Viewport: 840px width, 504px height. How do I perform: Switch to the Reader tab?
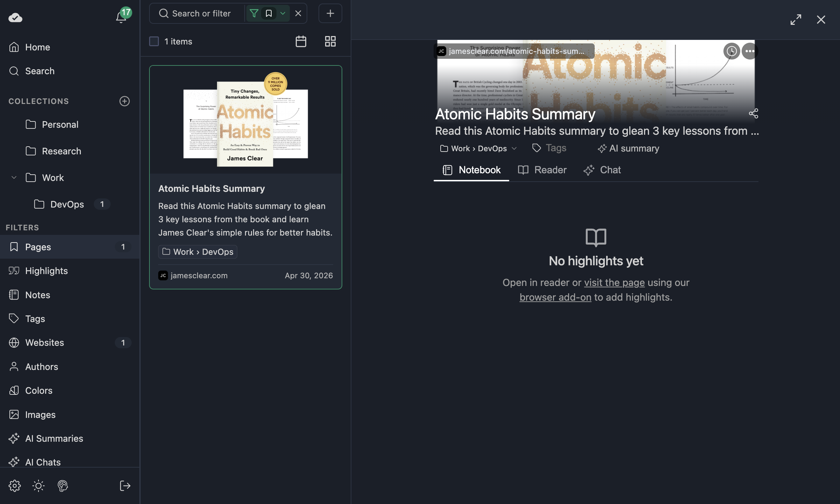(542, 170)
